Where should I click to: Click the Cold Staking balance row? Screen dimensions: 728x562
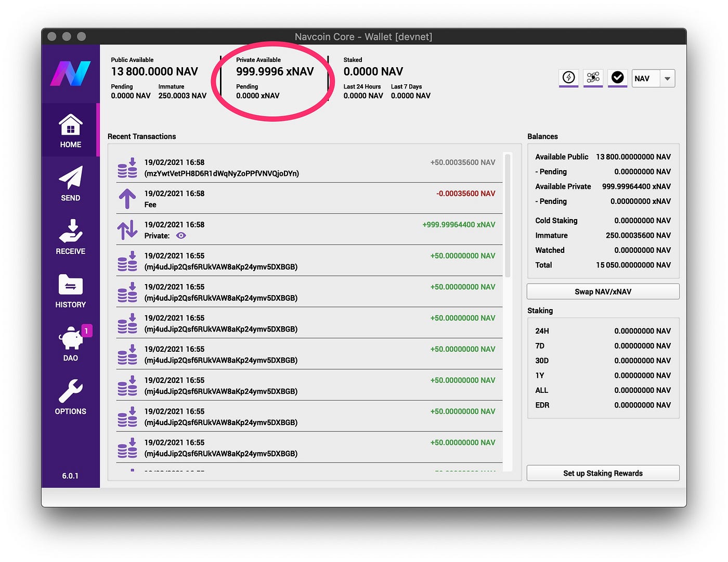tap(603, 221)
